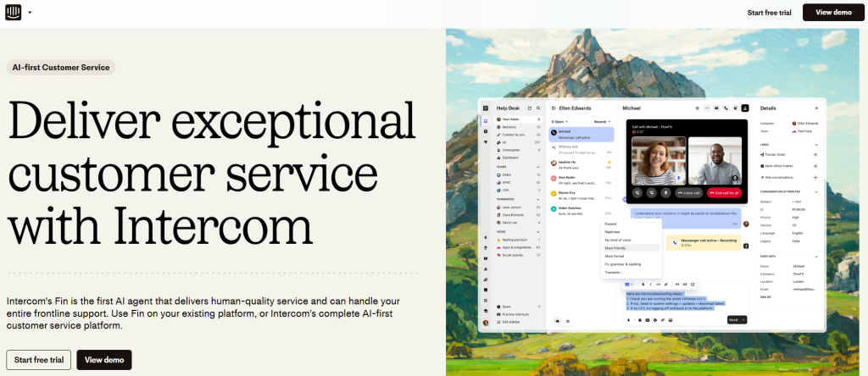Screen dimensions: 868x376
Task: Click the AI-first Customer Service badge
Action: click(x=61, y=68)
